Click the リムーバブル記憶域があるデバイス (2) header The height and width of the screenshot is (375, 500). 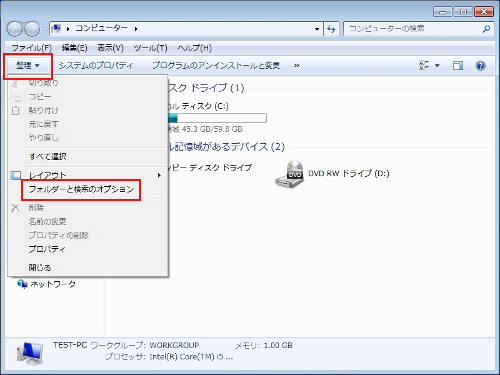tap(226, 147)
